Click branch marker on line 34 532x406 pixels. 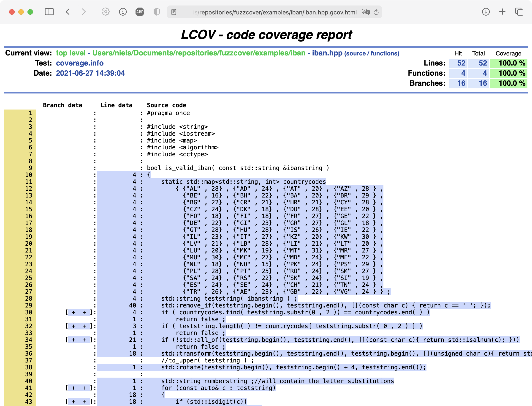tap(79, 340)
